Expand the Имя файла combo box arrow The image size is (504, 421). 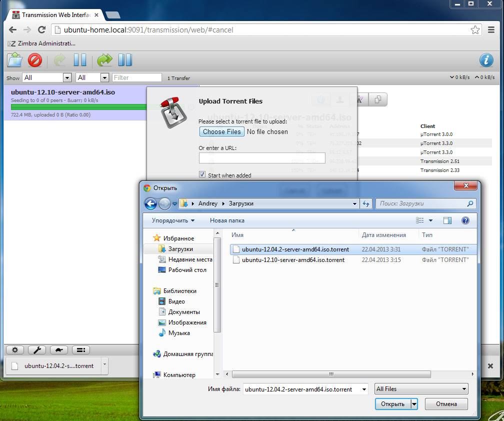click(x=364, y=389)
